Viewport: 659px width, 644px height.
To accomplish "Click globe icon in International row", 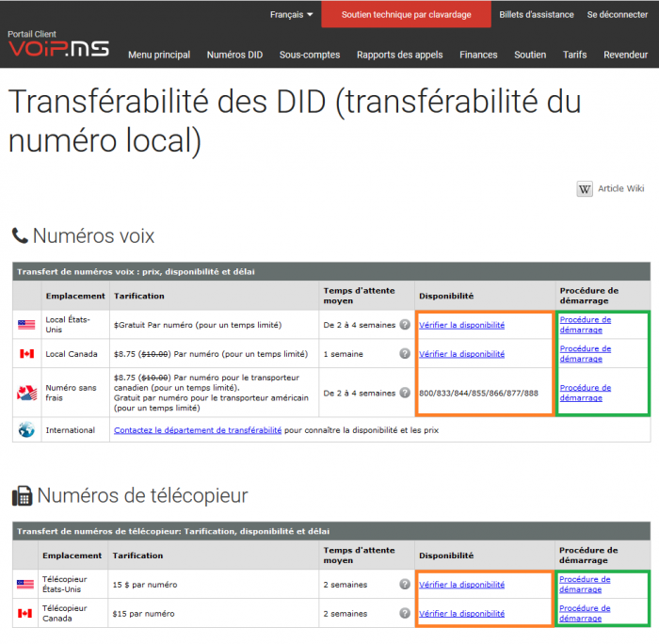I will pyautogui.click(x=26, y=429).
